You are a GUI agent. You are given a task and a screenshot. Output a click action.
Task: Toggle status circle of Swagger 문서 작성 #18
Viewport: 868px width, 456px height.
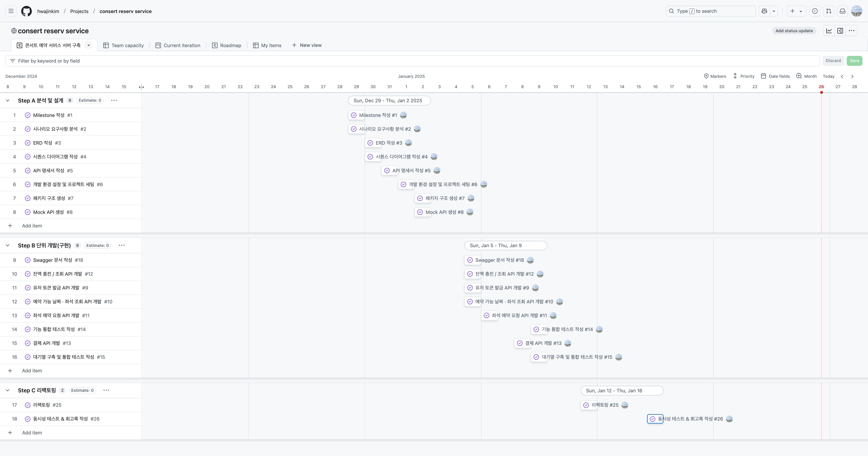click(x=28, y=260)
